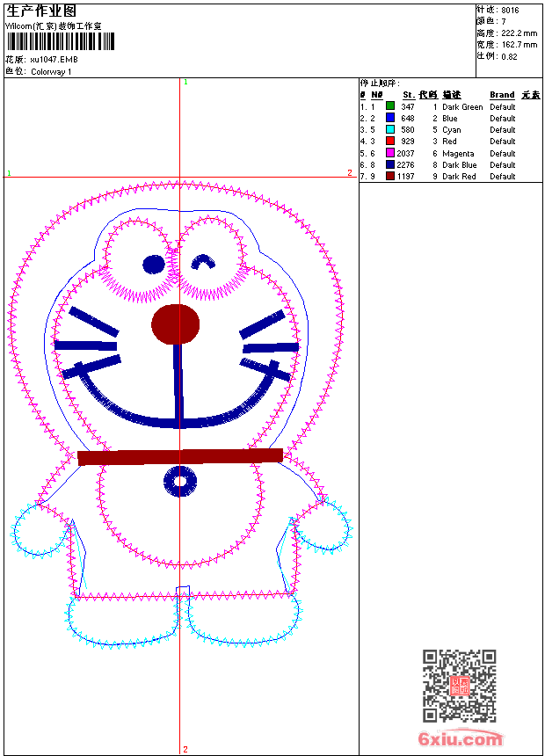Pick the Dark Red color swatch

(390, 176)
